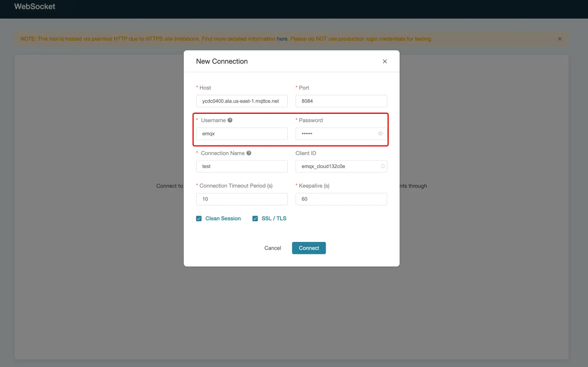Viewport: 588px width, 367px height.
Task: Focus the Connection Timeout Period field
Action: [242, 199]
